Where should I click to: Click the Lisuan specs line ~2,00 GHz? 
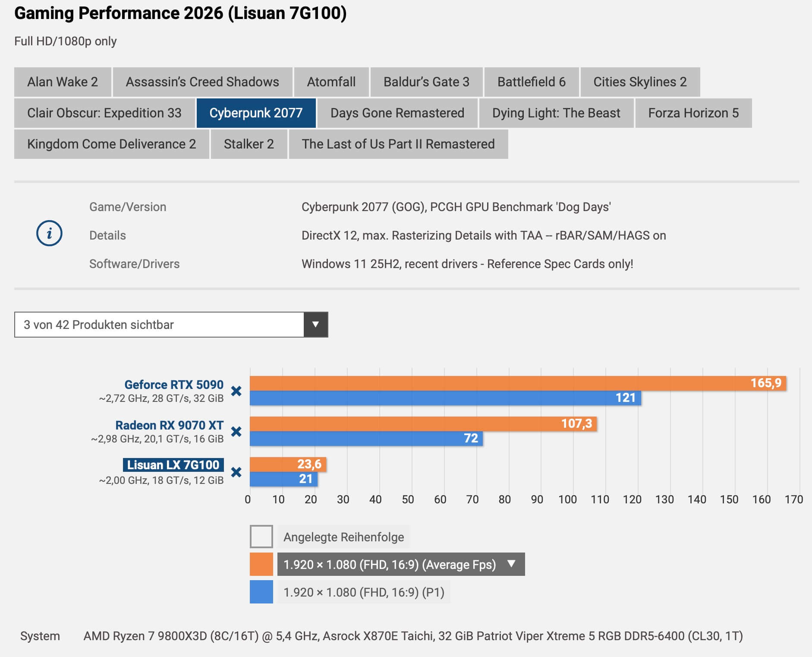[161, 480]
